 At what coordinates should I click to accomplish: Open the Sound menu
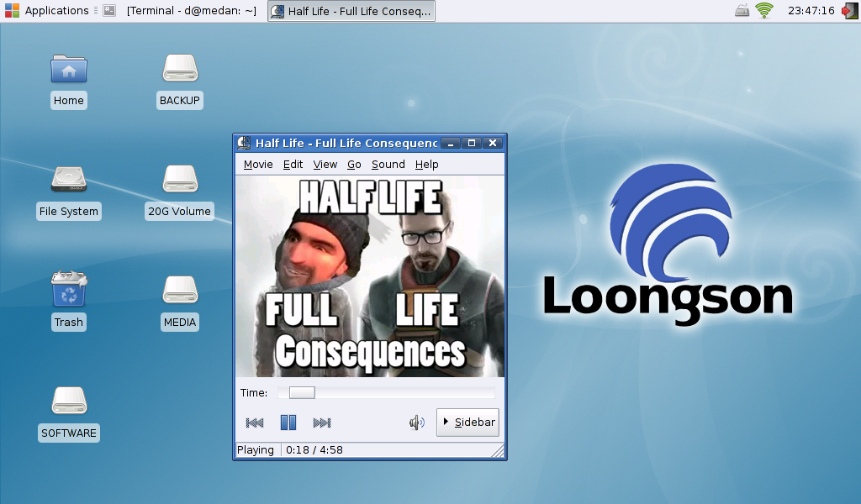(388, 165)
